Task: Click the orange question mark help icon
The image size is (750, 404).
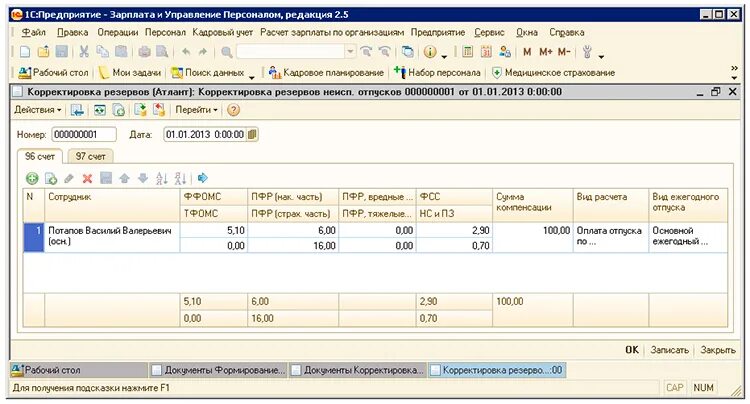Action: [x=233, y=110]
